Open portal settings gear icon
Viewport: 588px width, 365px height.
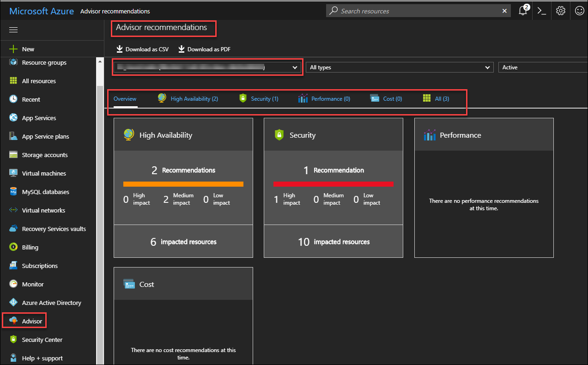(561, 11)
